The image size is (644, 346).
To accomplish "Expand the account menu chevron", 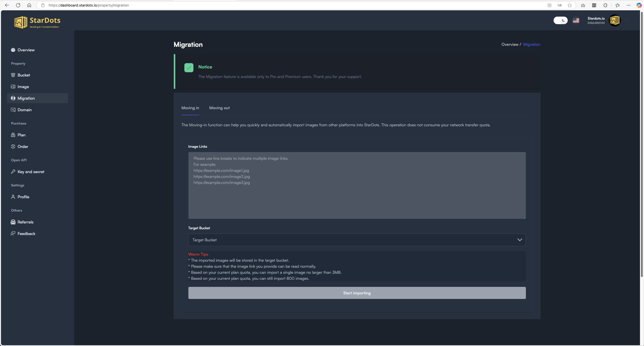I will tap(627, 20).
